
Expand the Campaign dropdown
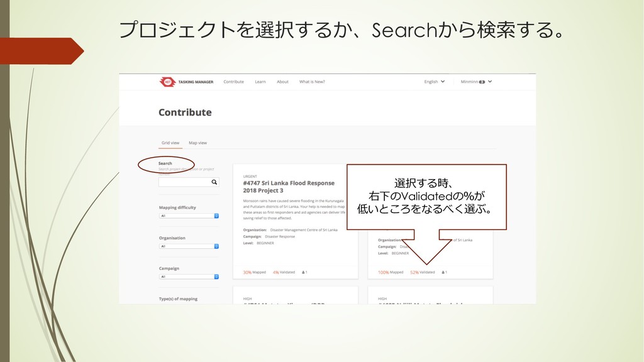[189, 277]
